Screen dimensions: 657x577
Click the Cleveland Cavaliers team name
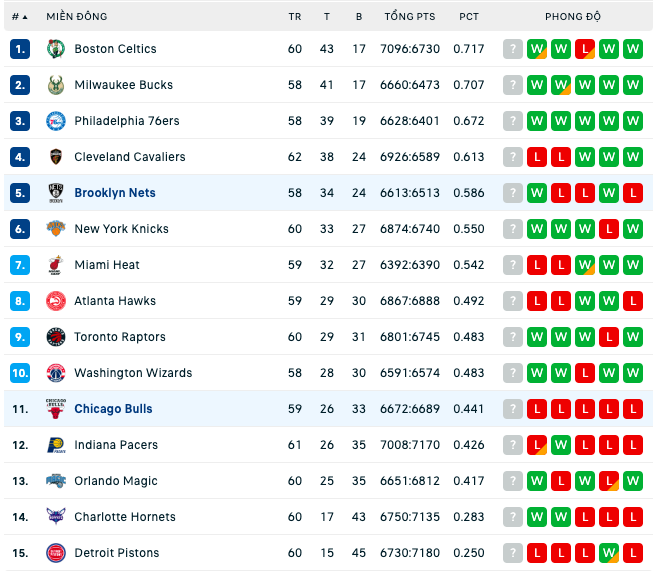[130, 157]
